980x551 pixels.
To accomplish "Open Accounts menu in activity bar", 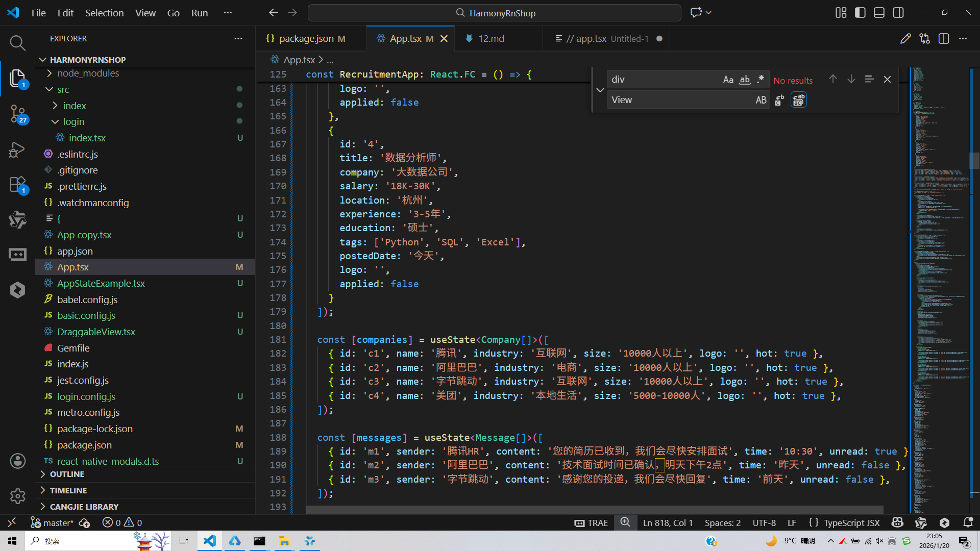I will [x=17, y=461].
